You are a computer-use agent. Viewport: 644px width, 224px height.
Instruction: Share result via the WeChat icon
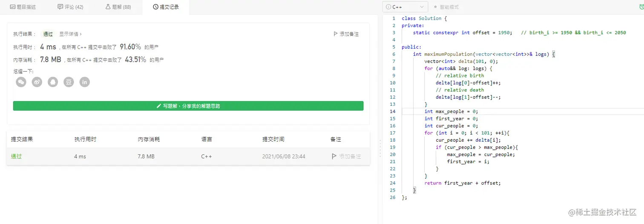tap(21, 82)
